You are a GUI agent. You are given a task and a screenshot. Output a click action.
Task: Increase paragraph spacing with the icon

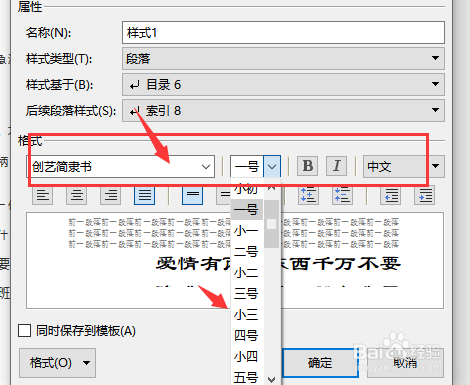(308, 195)
